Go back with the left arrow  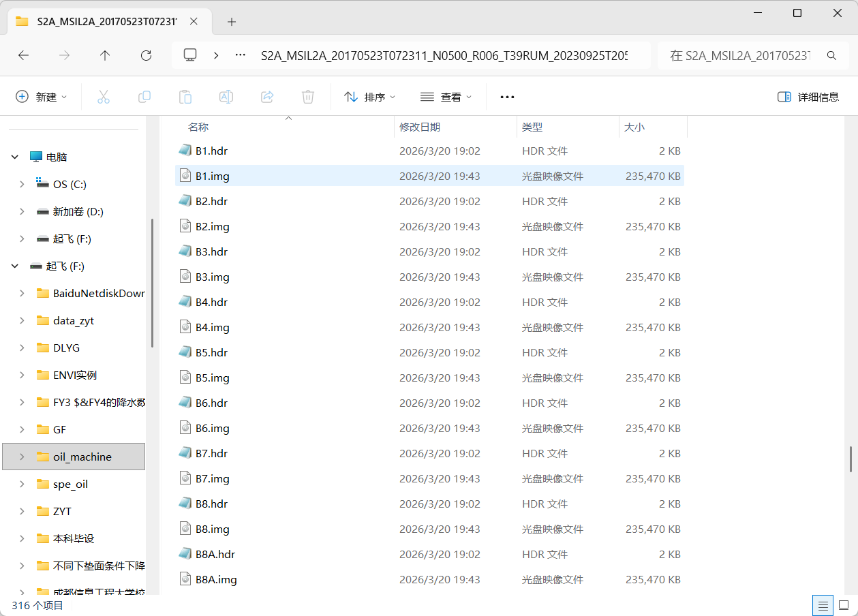(23, 55)
